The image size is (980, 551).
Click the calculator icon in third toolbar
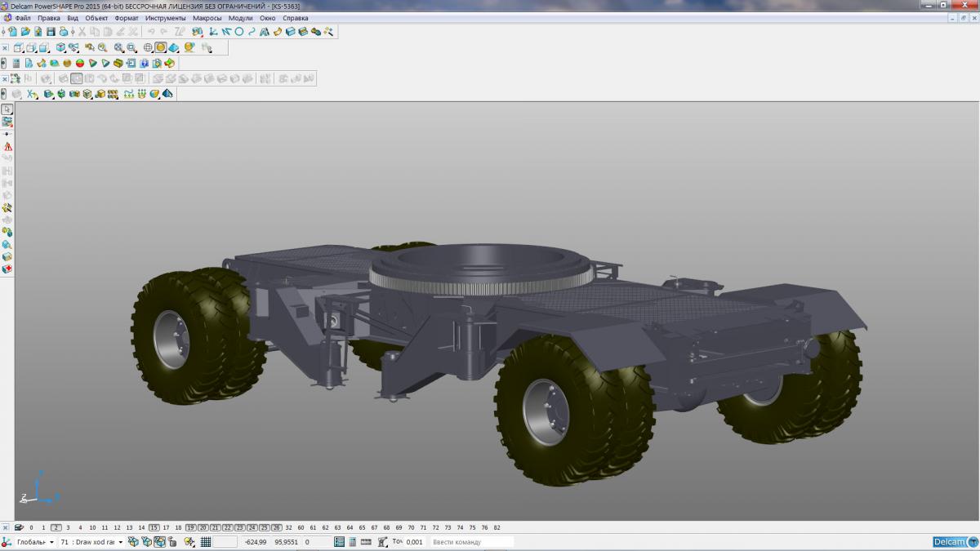(x=16, y=63)
